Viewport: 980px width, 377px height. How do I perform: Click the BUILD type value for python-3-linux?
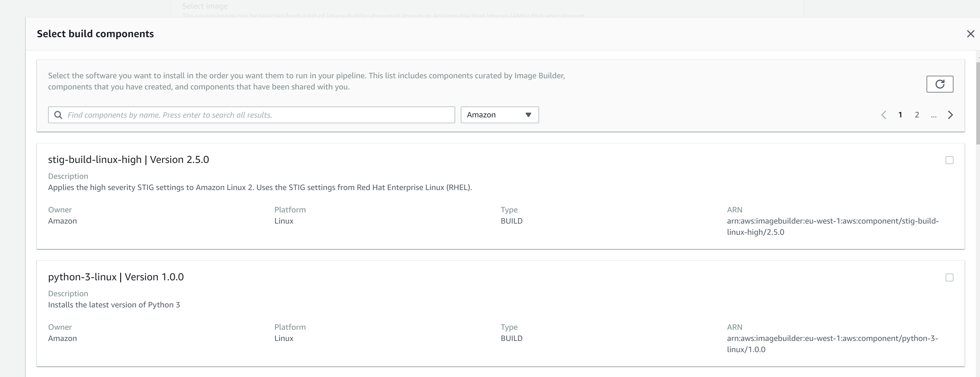(x=511, y=338)
